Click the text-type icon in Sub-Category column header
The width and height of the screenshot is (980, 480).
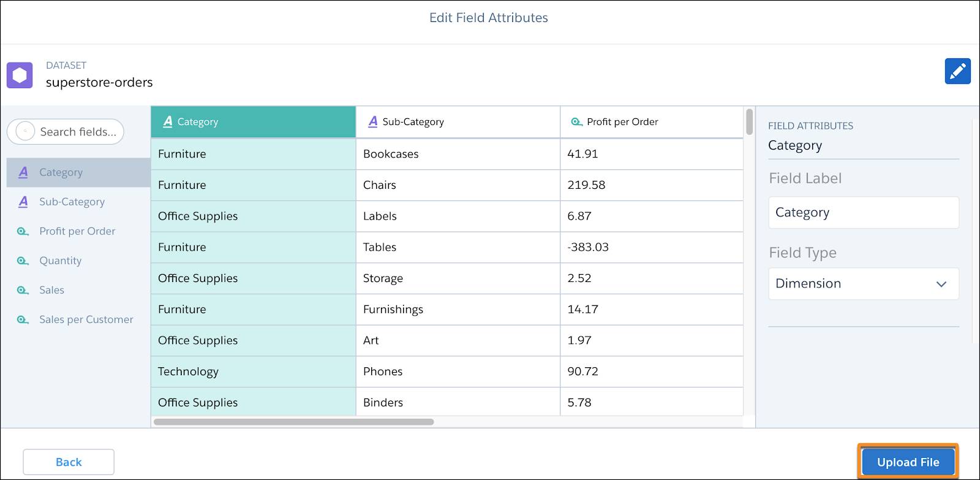pos(373,121)
